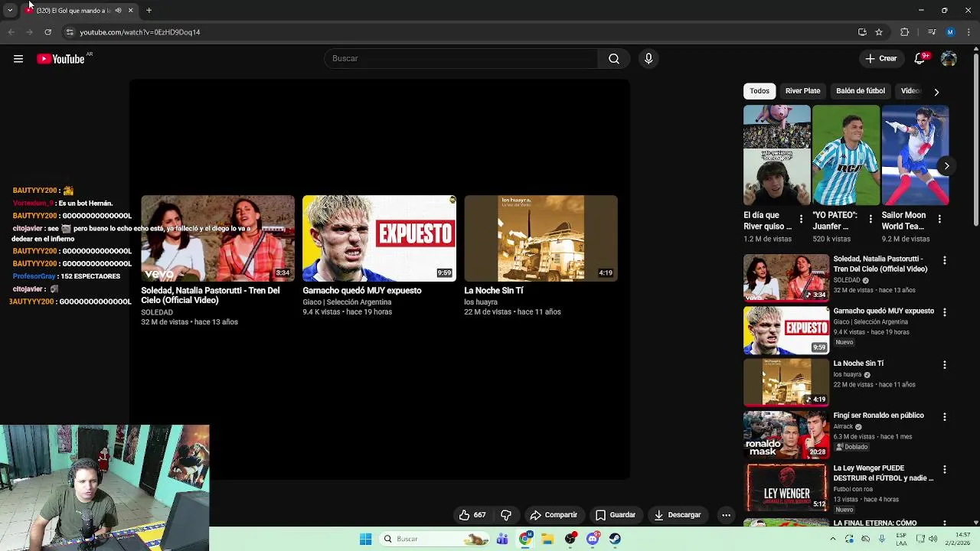Open SOLEDAD channel under endscreen video

157,312
